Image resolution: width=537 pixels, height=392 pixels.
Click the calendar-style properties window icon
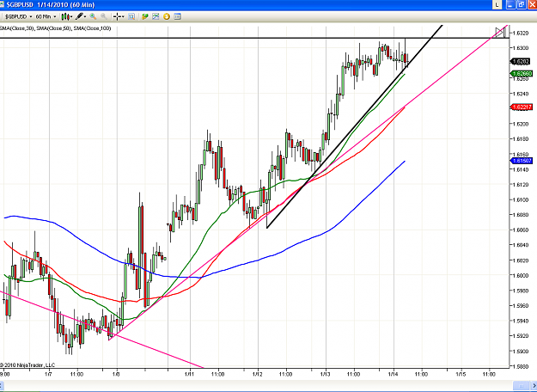pyautogui.click(x=177, y=16)
